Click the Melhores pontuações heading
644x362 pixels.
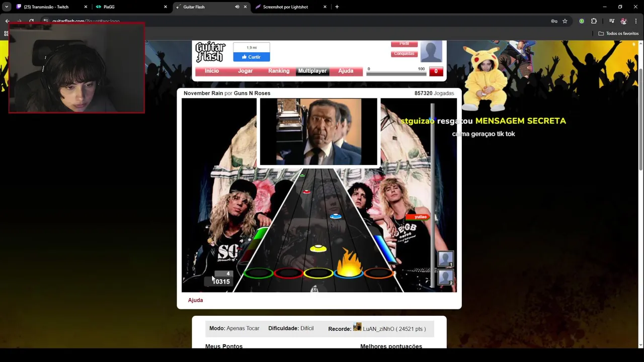[x=391, y=346]
